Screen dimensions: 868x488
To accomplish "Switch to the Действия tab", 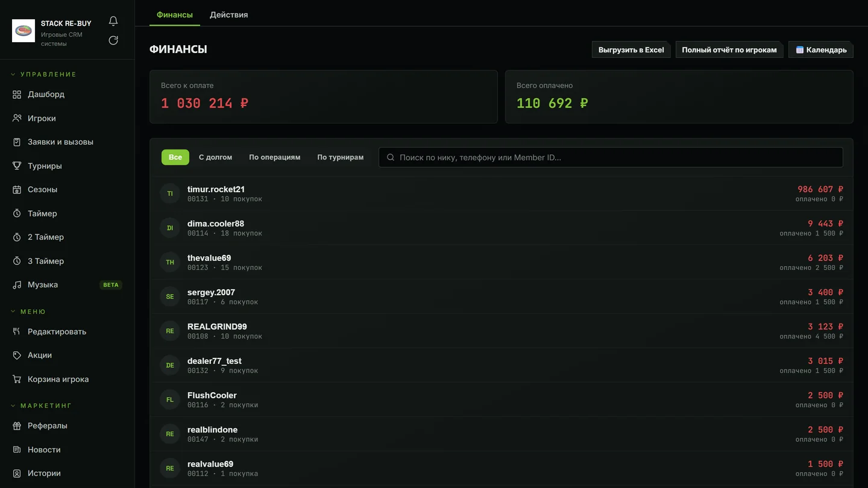I will point(229,14).
